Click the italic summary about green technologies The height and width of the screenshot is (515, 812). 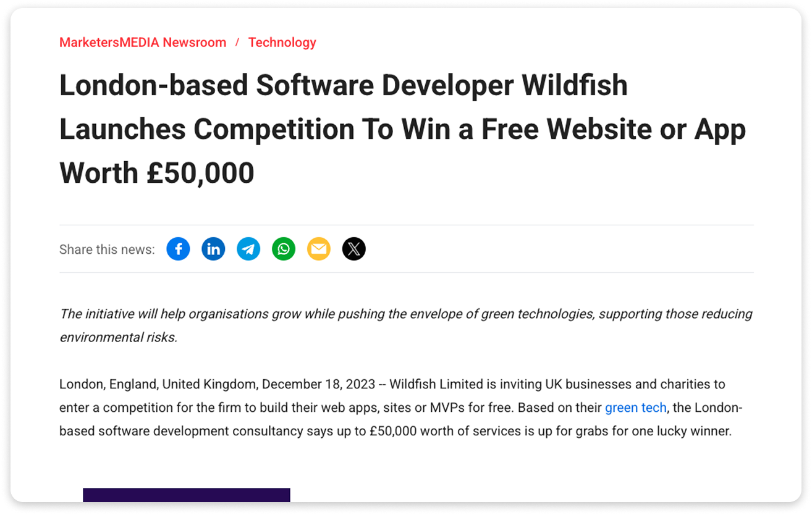406,325
